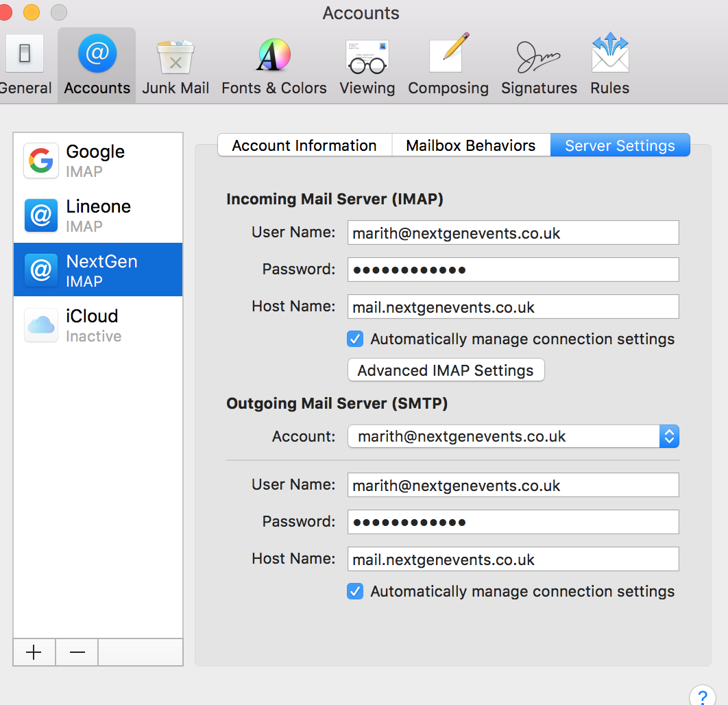Open Composing preferences pane
Image resolution: width=728 pixels, height=705 pixels.
pyautogui.click(x=448, y=65)
